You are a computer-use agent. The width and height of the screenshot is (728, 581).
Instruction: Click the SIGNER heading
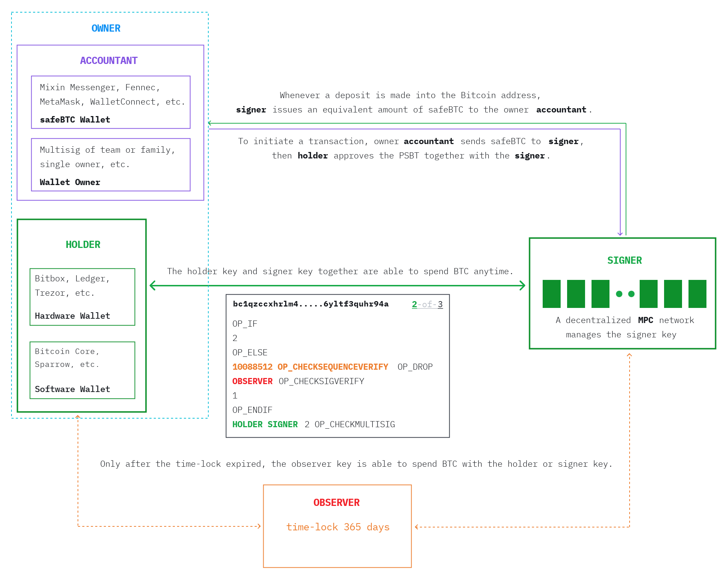(x=624, y=260)
